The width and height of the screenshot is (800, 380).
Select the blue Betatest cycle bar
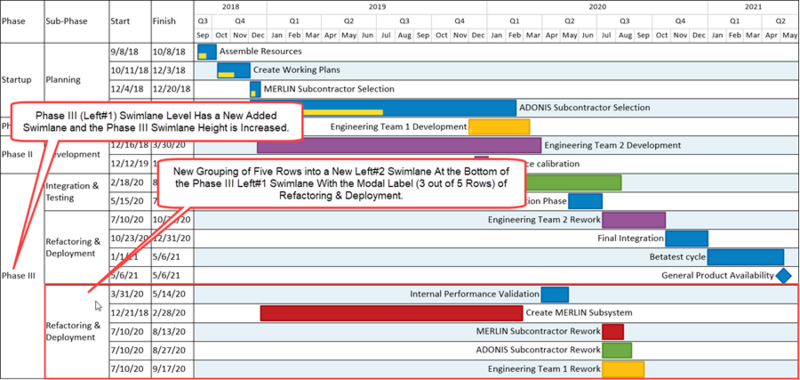(745, 257)
